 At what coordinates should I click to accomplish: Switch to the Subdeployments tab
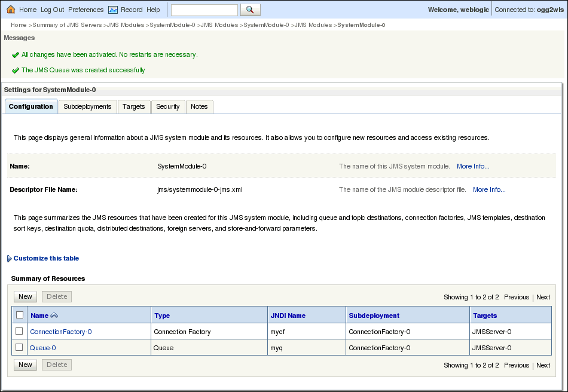click(x=87, y=106)
